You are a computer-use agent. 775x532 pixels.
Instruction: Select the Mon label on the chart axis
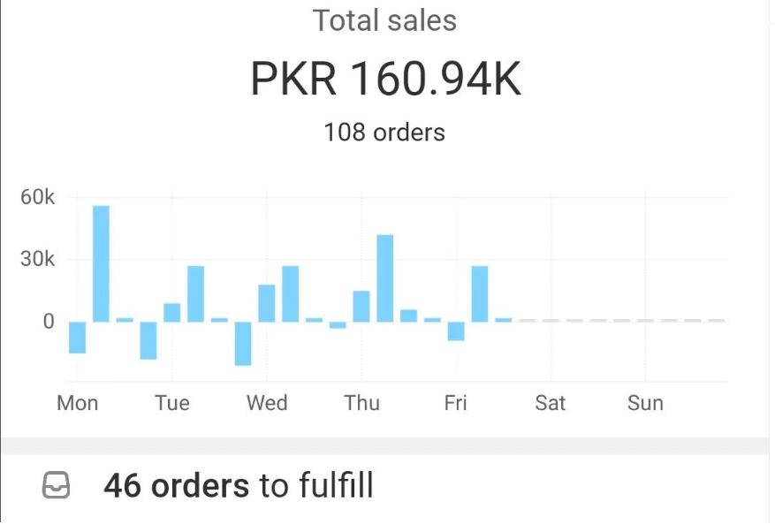[x=77, y=403]
